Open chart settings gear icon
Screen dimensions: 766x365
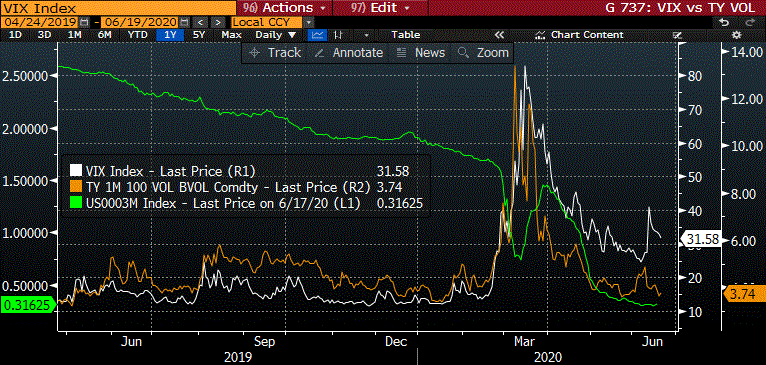(x=737, y=35)
